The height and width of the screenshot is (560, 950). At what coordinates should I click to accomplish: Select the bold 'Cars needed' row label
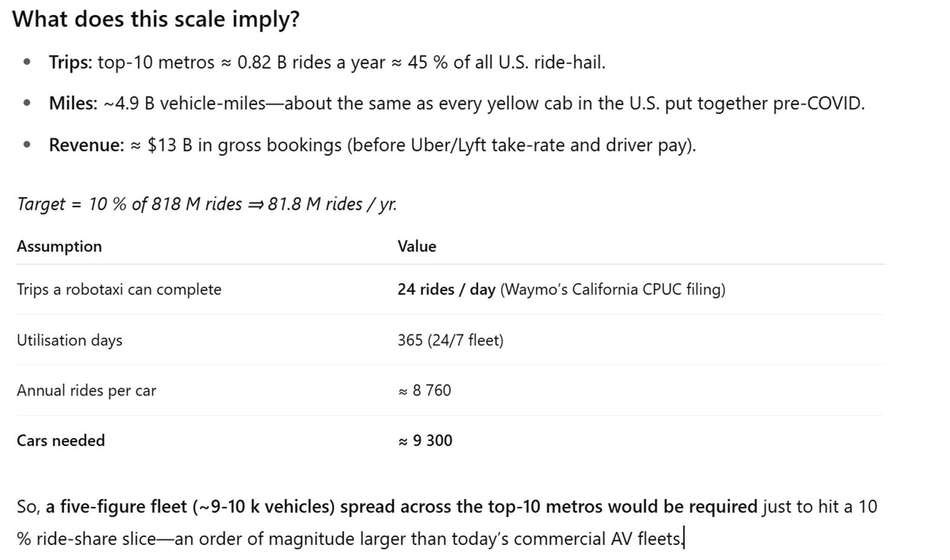61,441
